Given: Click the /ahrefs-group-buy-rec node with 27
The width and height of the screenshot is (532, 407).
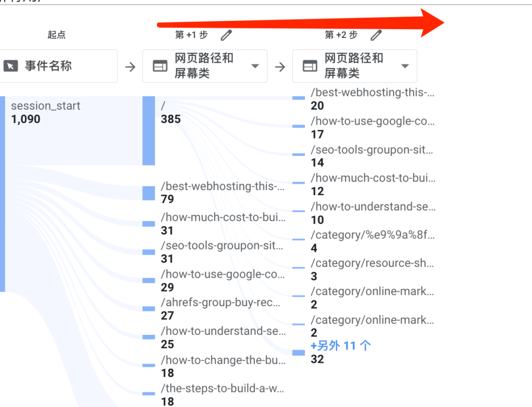Looking at the screenshot, I should pos(149,309).
